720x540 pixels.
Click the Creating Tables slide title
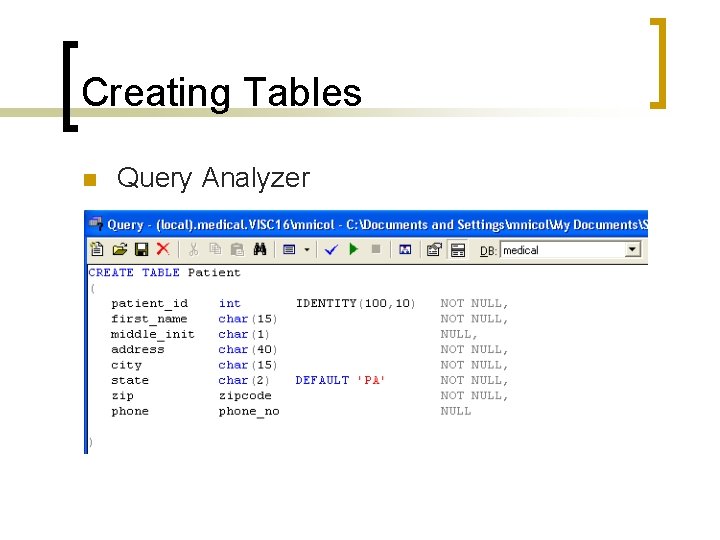point(222,94)
